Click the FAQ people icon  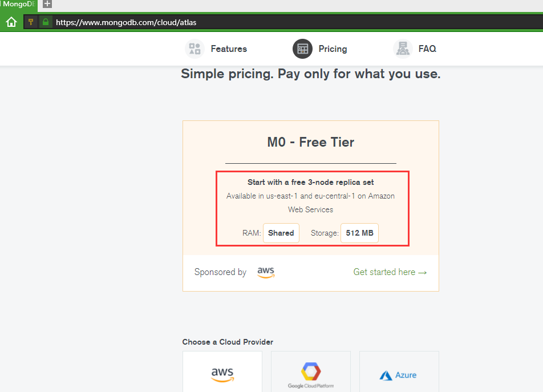403,49
